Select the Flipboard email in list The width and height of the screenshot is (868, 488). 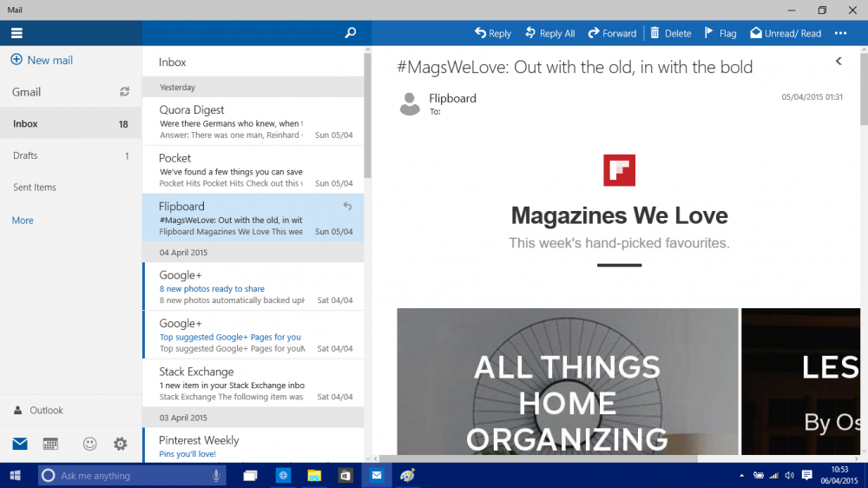[x=253, y=218]
